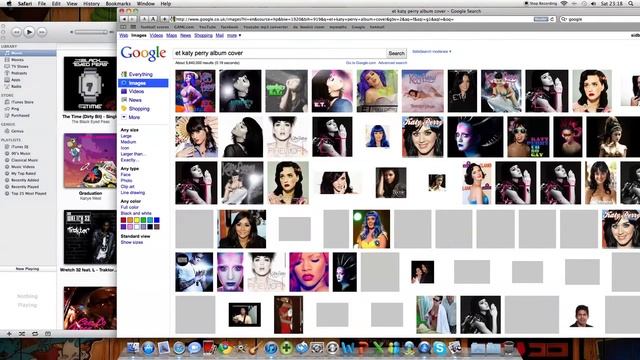This screenshot has height=360, width=640.
Task: Toggle iTunes artwork viewer button
Action: point(48,333)
